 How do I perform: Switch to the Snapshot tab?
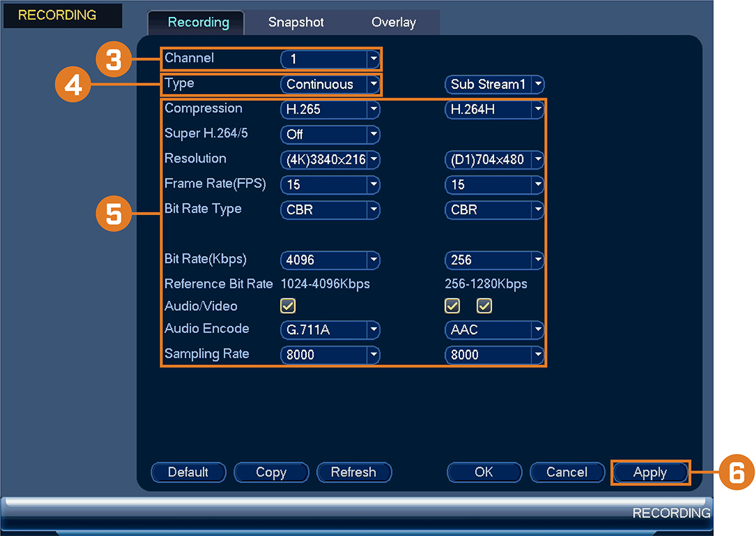pos(295,23)
